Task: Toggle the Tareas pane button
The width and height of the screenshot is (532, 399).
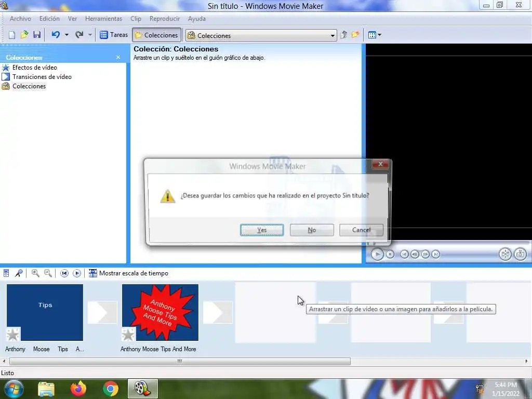Action: 114,35
